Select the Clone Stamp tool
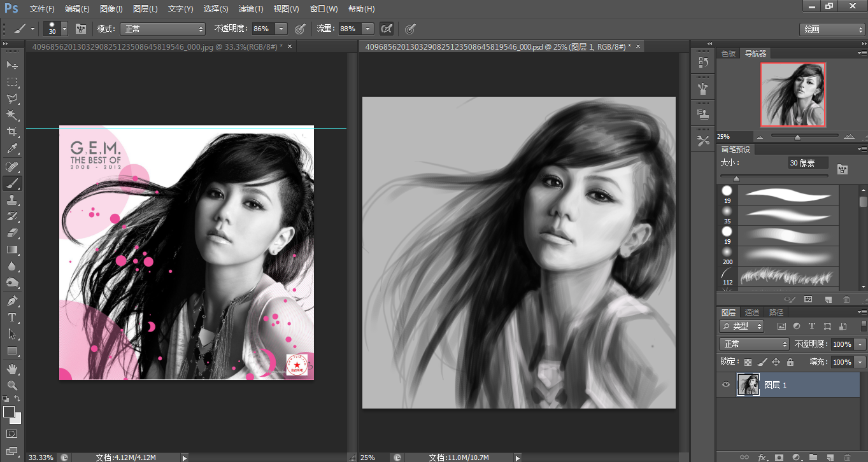The width and height of the screenshot is (868, 462). click(x=12, y=200)
